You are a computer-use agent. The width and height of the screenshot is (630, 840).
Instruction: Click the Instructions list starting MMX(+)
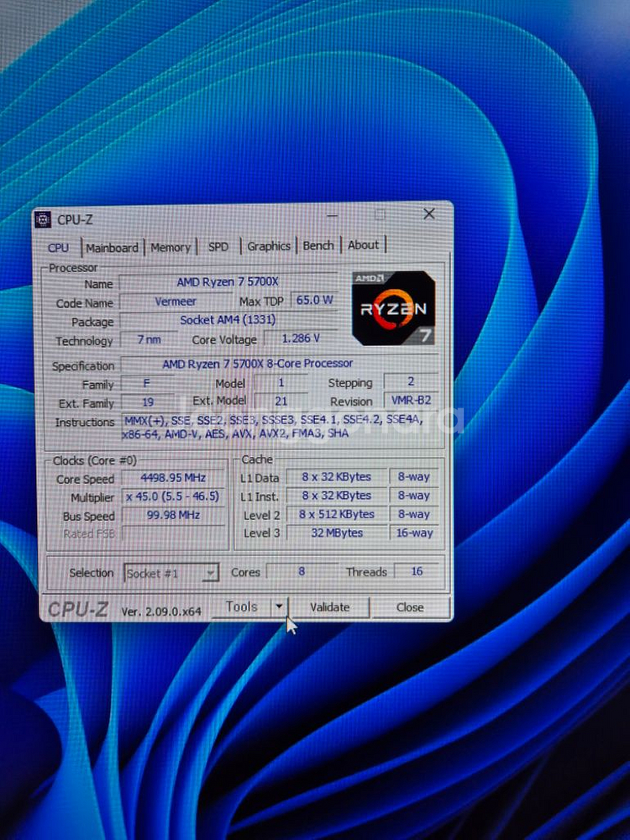click(x=281, y=427)
